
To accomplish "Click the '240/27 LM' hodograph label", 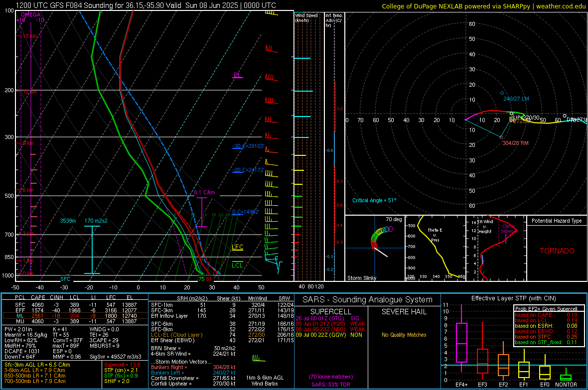I will (x=516, y=99).
